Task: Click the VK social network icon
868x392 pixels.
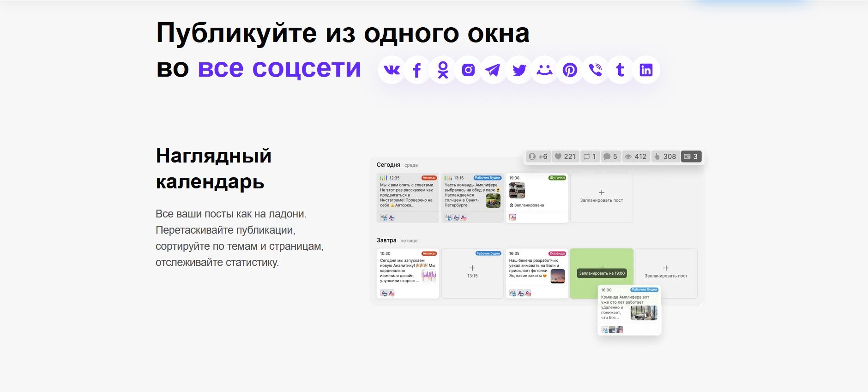Action: [x=392, y=70]
